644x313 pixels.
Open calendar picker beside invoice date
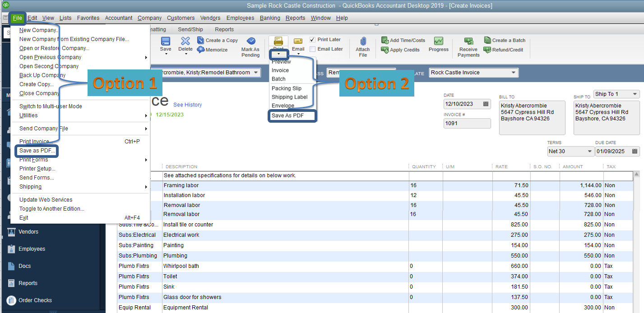coord(486,104)
